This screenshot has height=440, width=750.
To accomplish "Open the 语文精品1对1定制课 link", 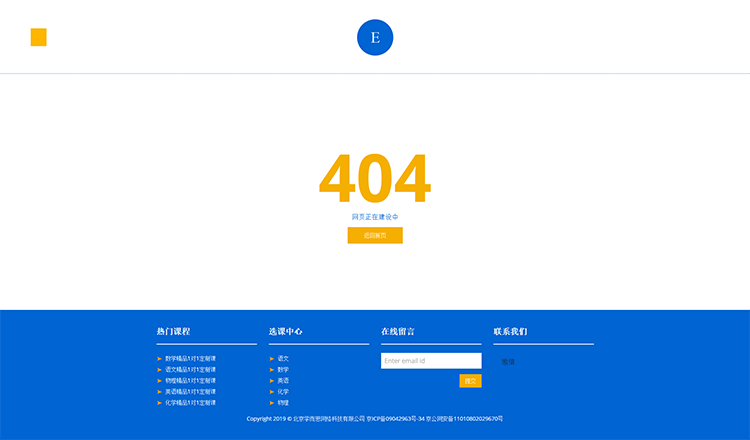I will point(191,369).
